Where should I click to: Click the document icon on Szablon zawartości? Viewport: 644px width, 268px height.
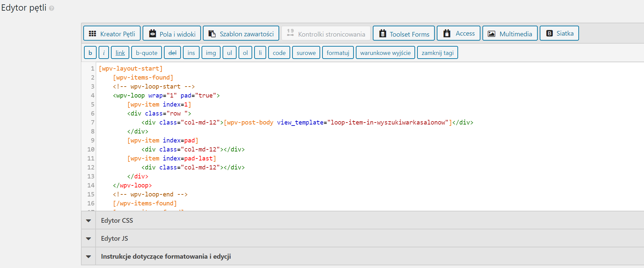point(212,34)
